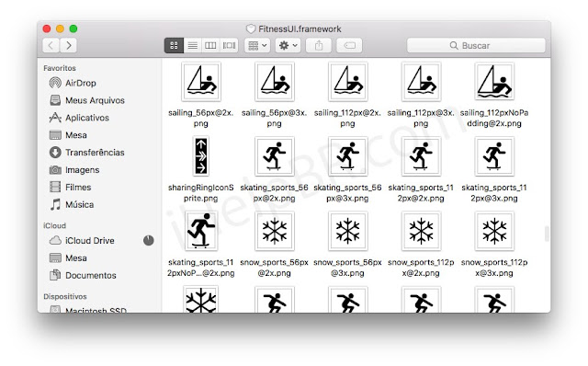The width and height of the screenshot is (588, 366).
Task: Open Mesa under iCloud
Action: [68, 257]
